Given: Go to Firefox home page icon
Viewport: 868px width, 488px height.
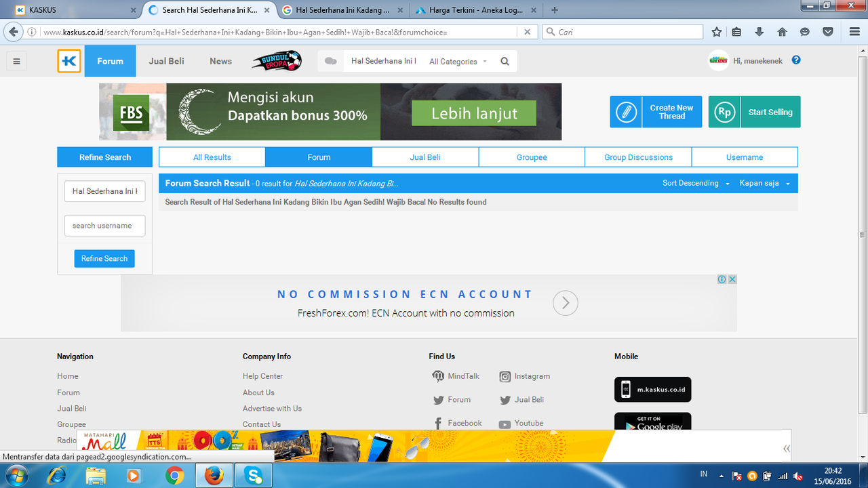Looking at the screenshot, I should point(782,32).
